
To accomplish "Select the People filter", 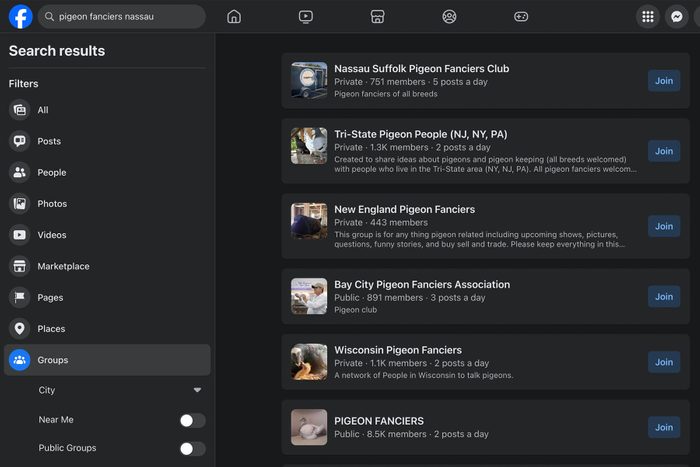I will point(51,172).
